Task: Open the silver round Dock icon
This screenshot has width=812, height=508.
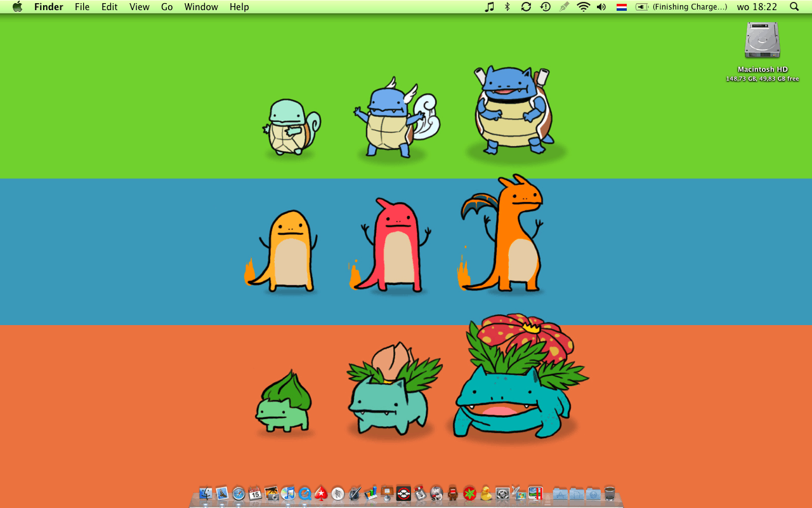Action: pos(337,493)
